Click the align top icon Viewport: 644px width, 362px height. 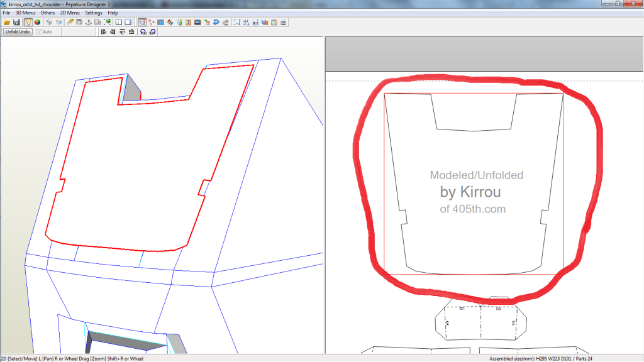[122, 31]
